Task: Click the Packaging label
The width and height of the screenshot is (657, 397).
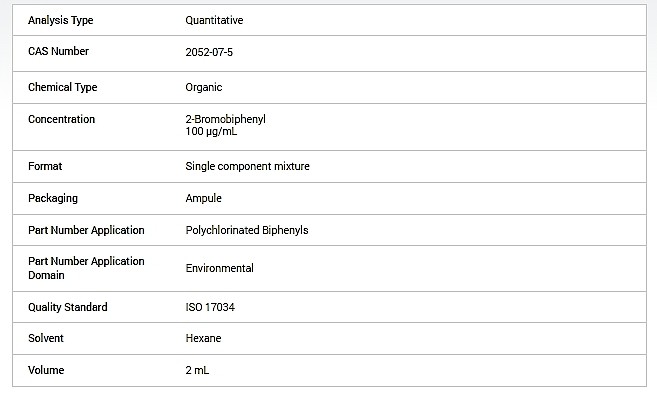Action: (x=53, y=198)
